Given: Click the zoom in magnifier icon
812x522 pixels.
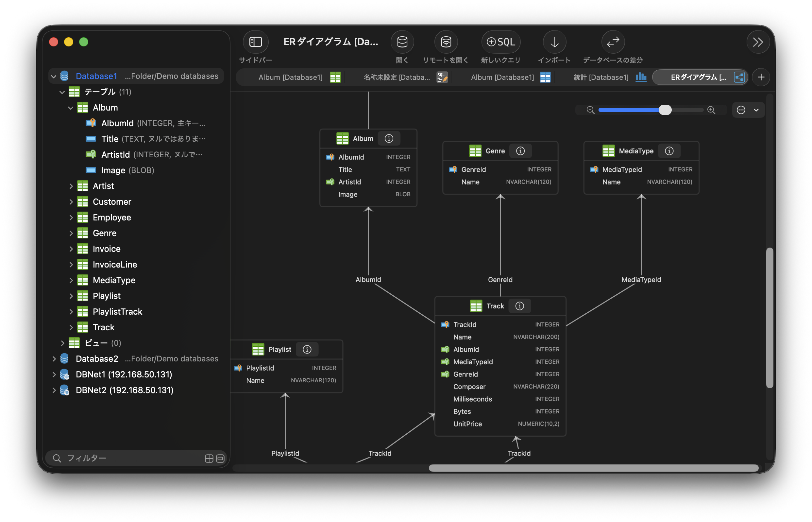Looking at the screenshot, I should (711, 110).
